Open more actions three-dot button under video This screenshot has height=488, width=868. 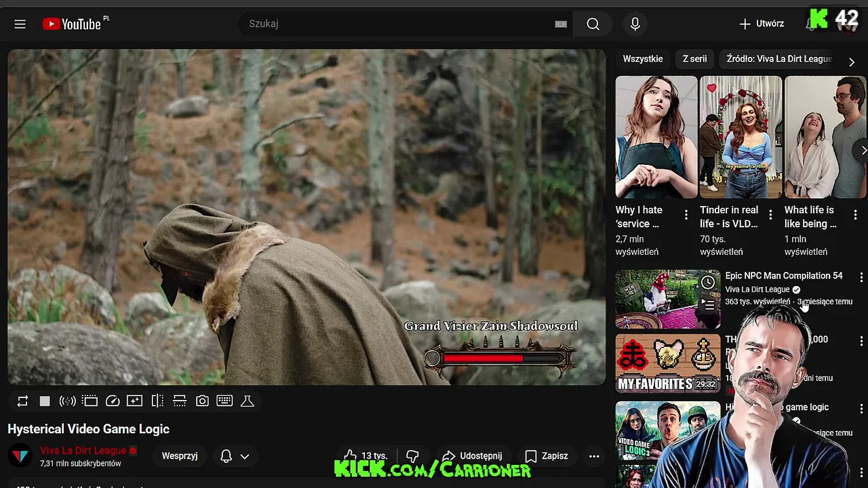594,456
